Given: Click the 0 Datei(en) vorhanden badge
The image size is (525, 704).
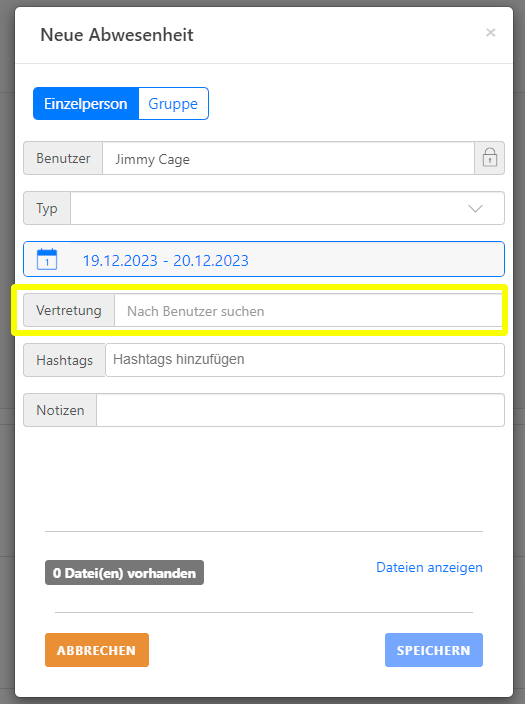Looking at the screenshot, I should click(124, 573).
